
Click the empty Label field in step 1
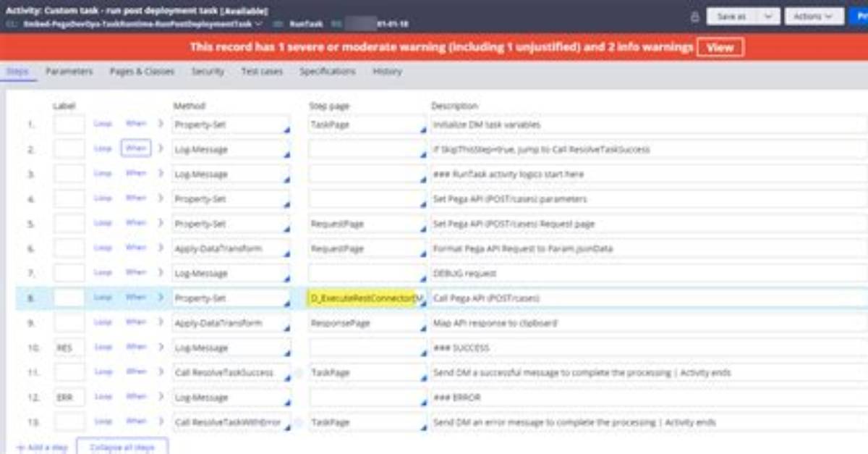pos(69,125)
